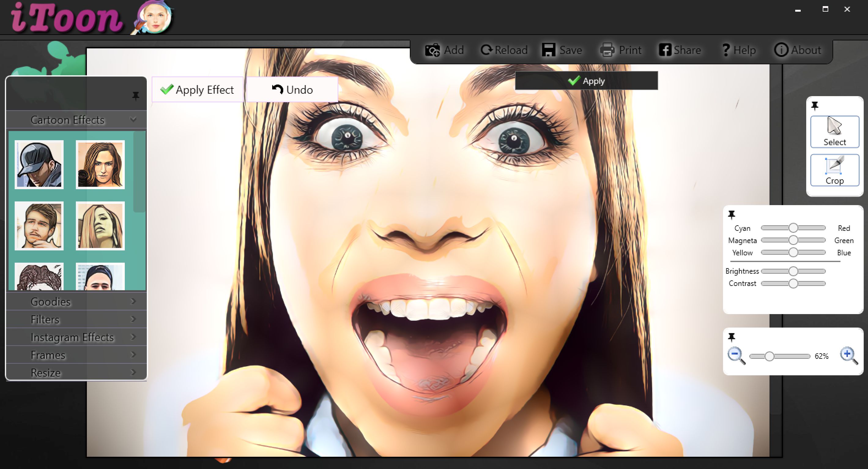Choose the Select pointer tool
This screenshot has width=868, height=469.
coord(835,132)
